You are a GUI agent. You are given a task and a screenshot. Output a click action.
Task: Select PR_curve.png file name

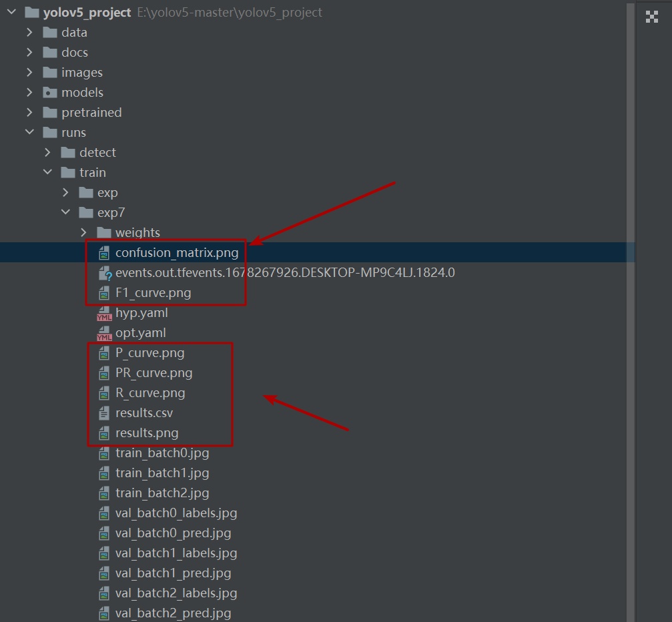click(x=154, y=373)
